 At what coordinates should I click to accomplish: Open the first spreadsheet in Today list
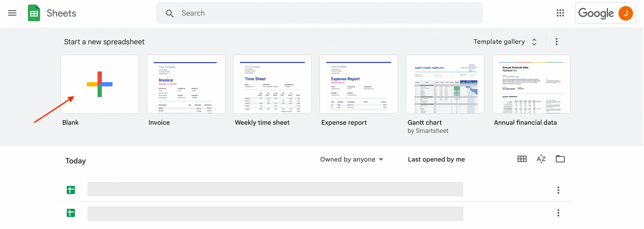click(x=275, y=189)
